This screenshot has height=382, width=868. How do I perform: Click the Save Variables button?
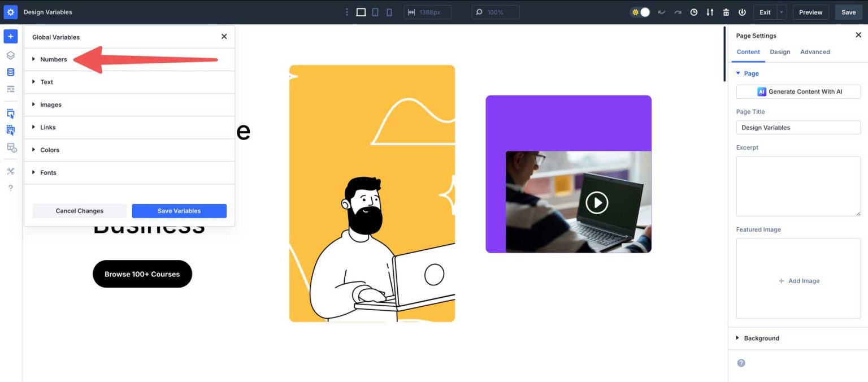click(179, 211)
